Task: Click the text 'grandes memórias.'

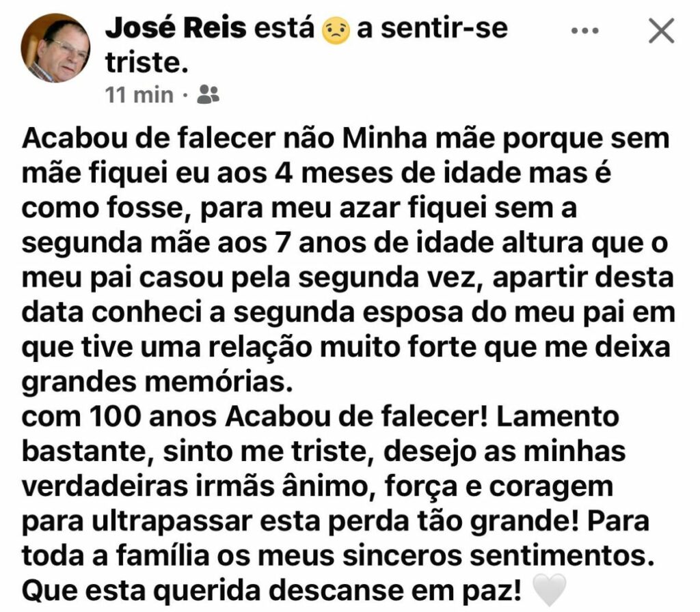Action: click(x=157, y=382)
